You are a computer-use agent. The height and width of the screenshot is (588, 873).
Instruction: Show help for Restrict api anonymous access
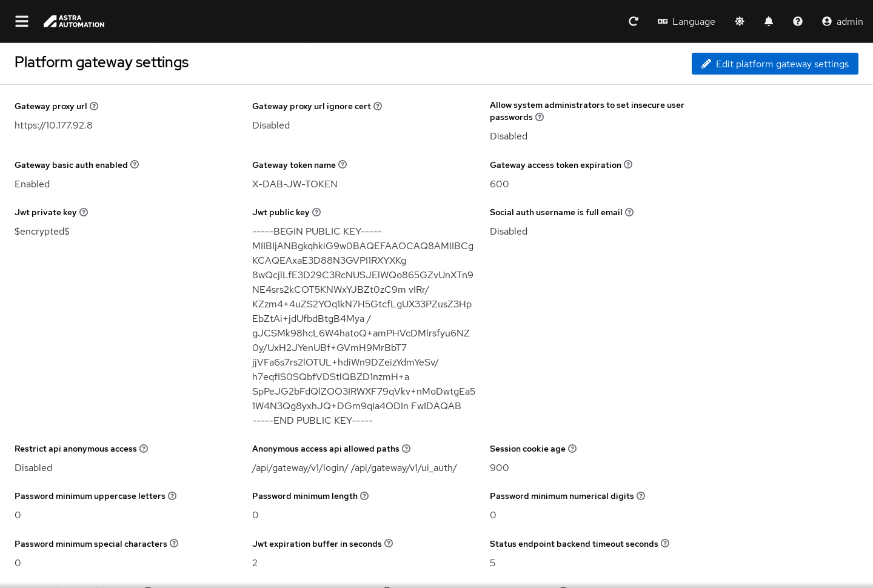click(x=144, y=449)
